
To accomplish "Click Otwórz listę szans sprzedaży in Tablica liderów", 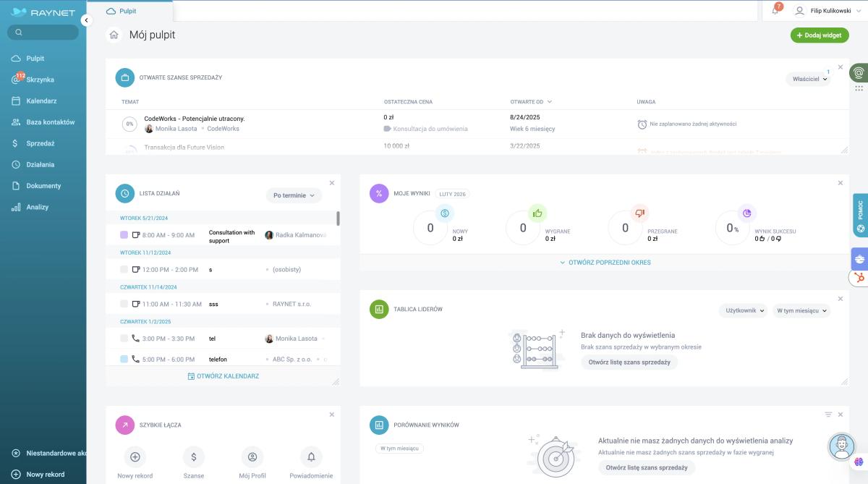I will [x=629, y=362].
